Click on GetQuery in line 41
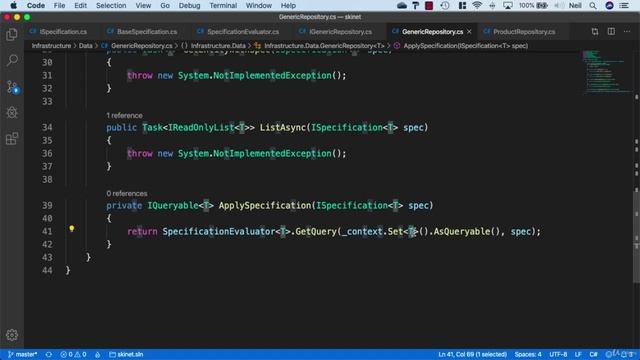This screenshot has width=640, height=360. coord(316,231)
